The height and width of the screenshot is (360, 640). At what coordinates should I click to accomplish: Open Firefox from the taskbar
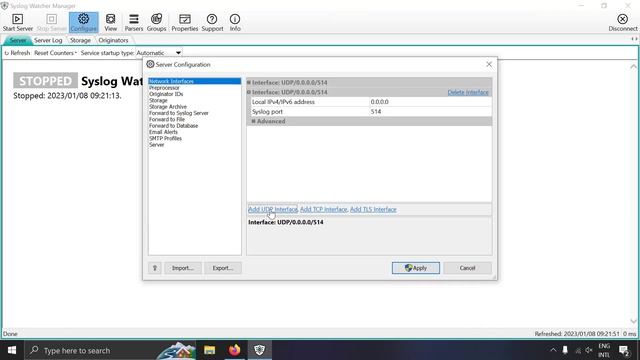click(x=234, y=350)
